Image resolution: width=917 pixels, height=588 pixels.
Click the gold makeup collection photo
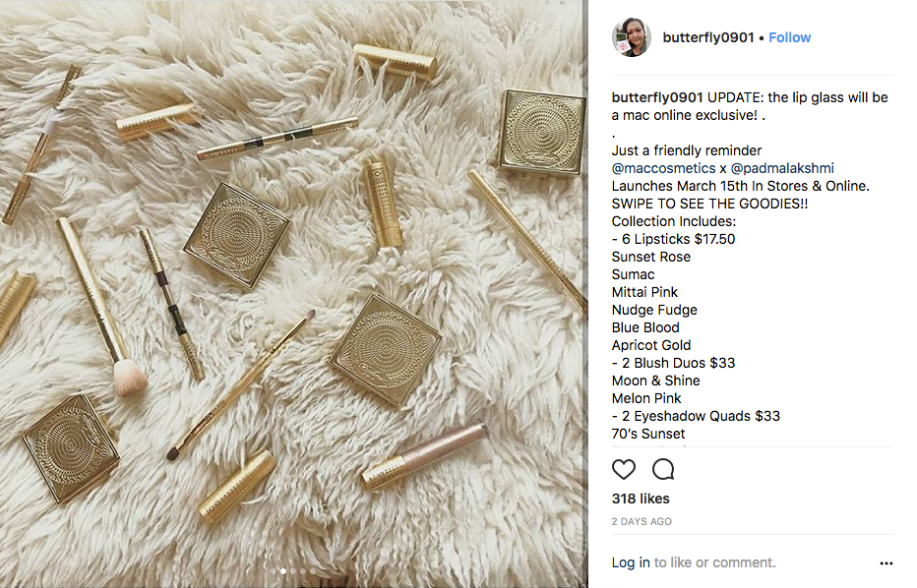[293, 294]
